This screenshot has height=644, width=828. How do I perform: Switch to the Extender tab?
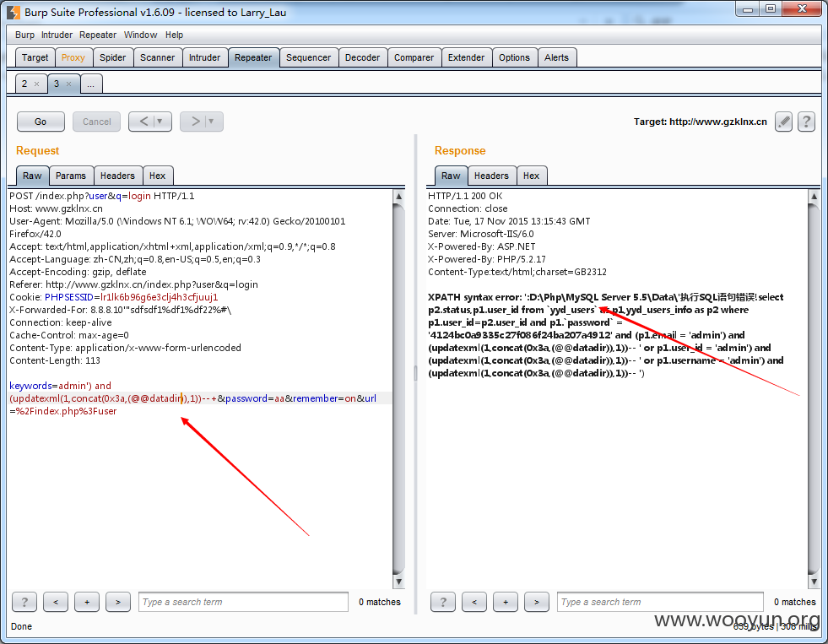(466, 57)
